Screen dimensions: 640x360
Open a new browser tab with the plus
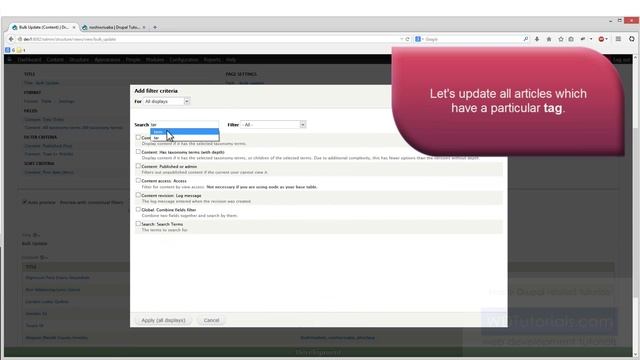[155, 27]
